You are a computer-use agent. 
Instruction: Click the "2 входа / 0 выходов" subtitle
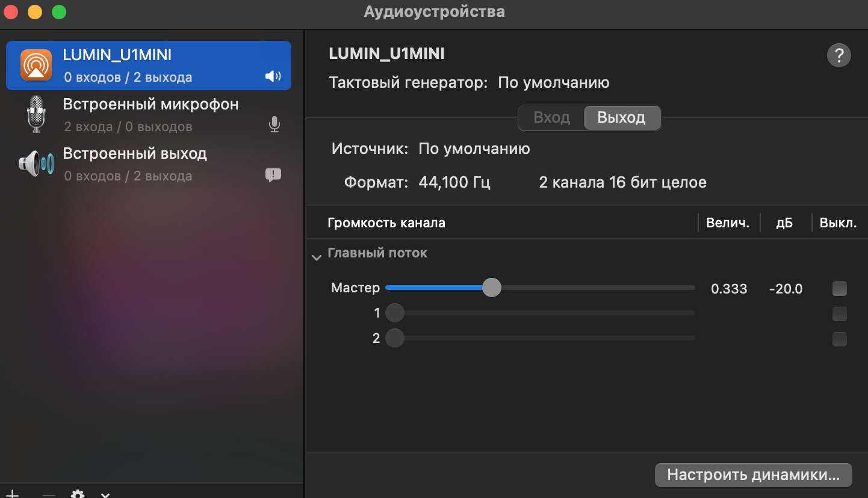coord(128,127)
